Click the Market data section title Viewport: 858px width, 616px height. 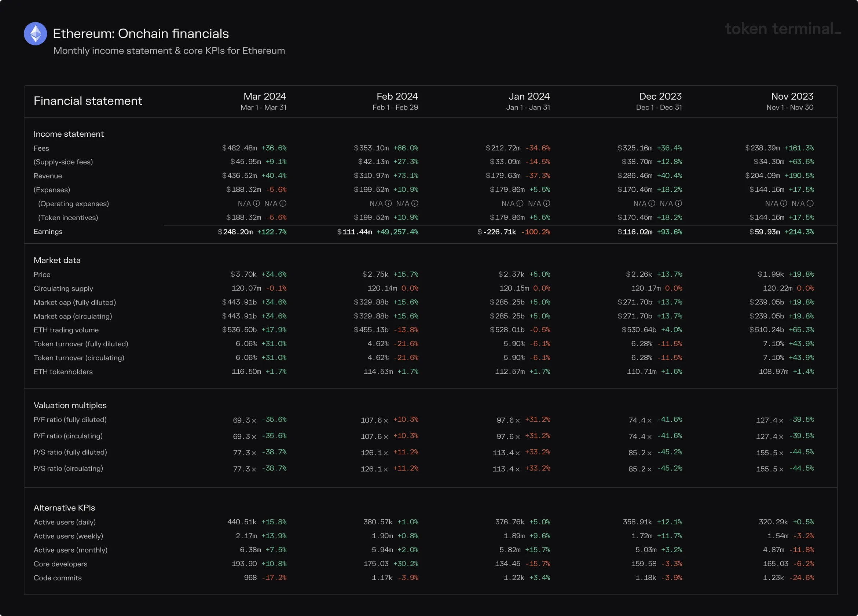tap(57, 260)
